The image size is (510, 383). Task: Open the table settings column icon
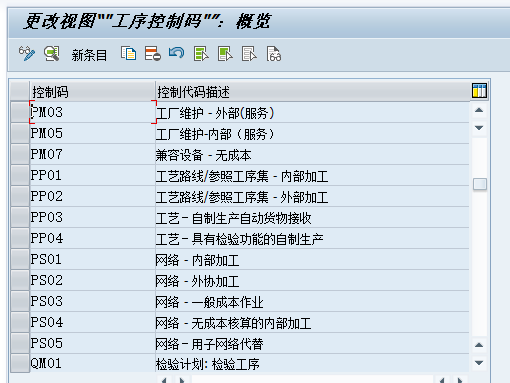tap(479, 91)
